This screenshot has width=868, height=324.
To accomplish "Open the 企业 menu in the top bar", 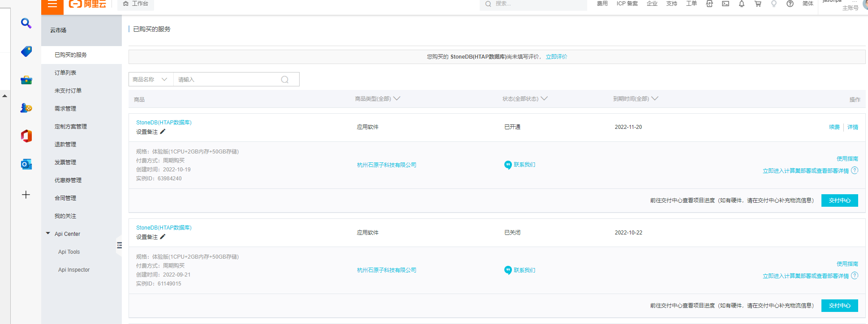I will click(652, 4).
